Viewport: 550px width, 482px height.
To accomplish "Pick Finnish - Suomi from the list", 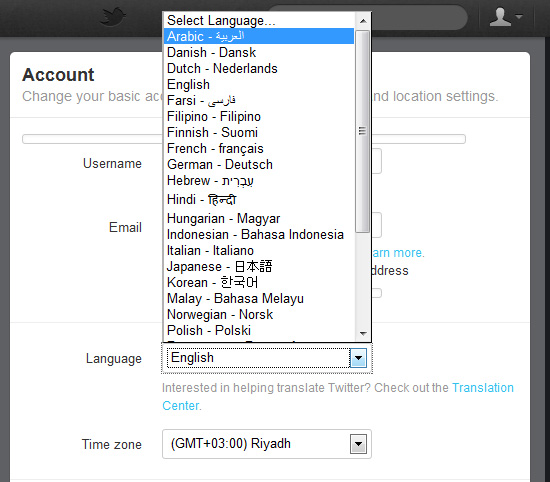I will coord(259,132).
